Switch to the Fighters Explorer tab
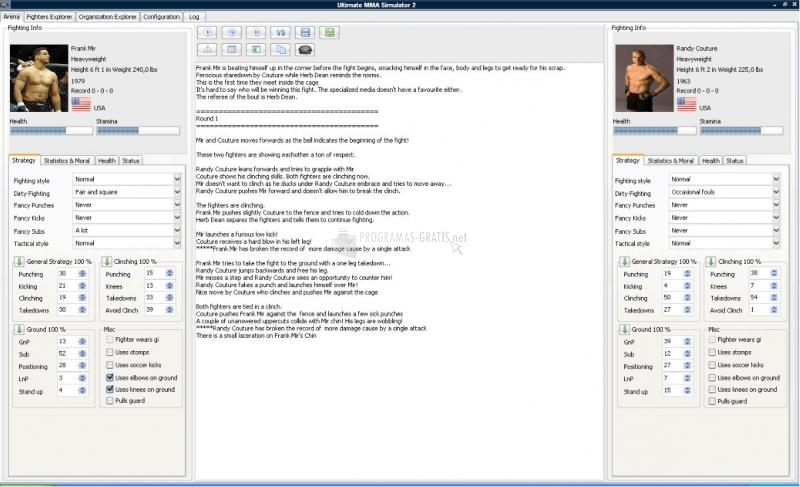 (49, 17)
